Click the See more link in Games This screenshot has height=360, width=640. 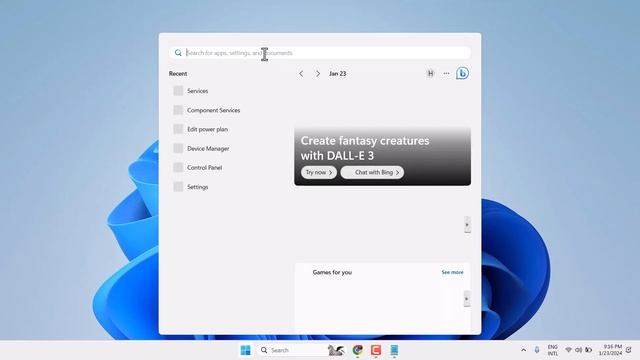click(452, 272)
